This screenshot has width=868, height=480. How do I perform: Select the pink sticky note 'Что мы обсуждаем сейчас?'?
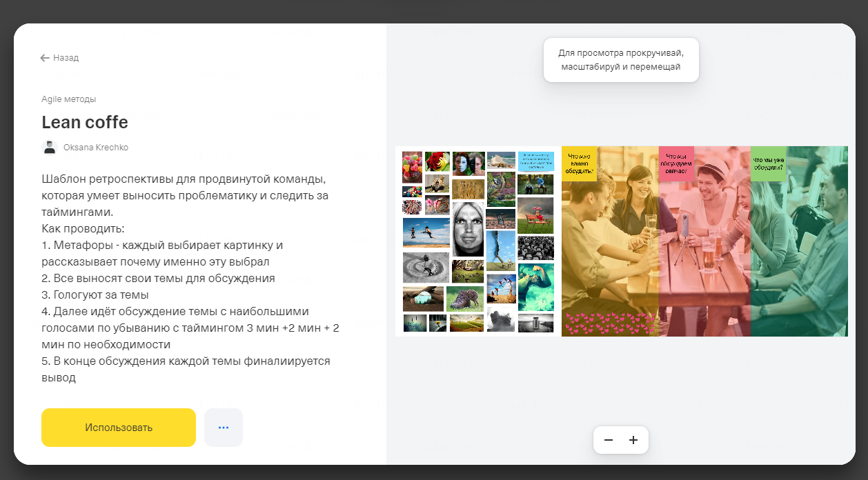pyautogui.click(x=676, y=164)
